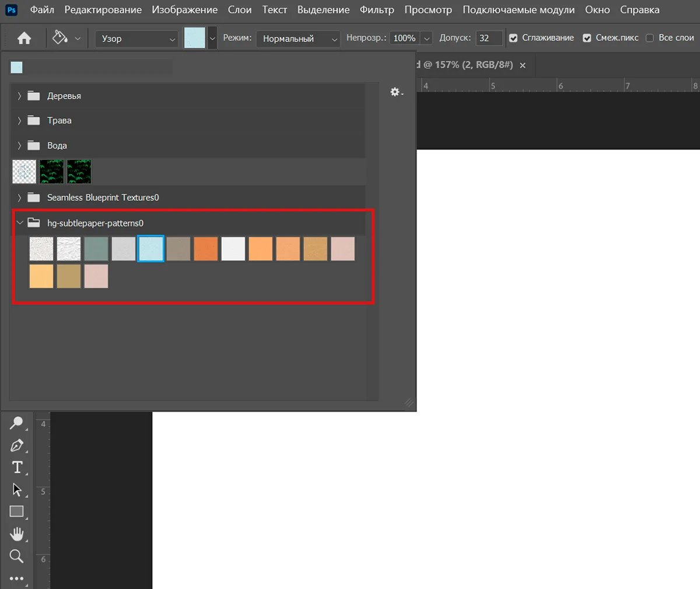Image resolution: width=700 pixels, height=589 pixels.
Task: Expand the Деревья pattern group
Action: click(19, 96)
